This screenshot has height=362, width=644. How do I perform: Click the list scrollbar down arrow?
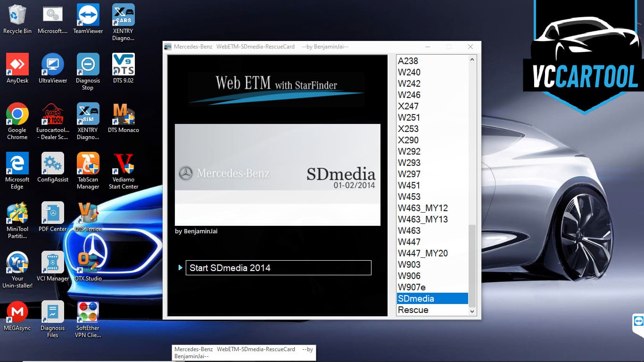(x=472, y=311)
